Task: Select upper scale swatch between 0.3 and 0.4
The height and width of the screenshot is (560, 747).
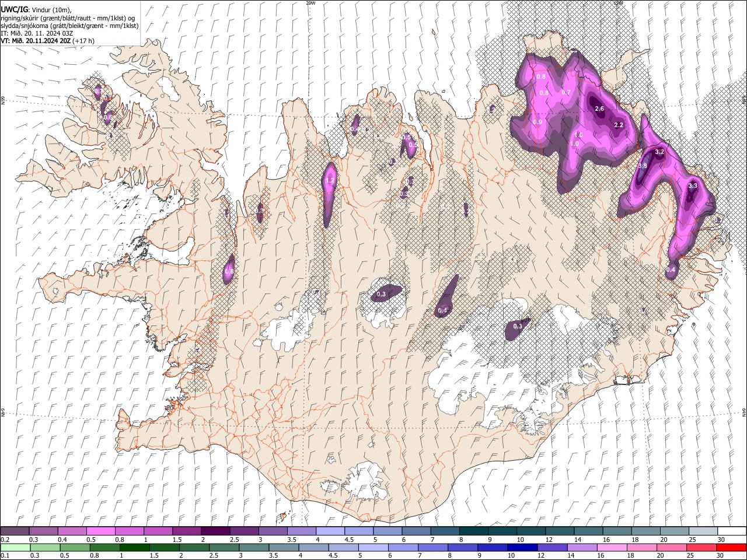Action: [43, 531]
